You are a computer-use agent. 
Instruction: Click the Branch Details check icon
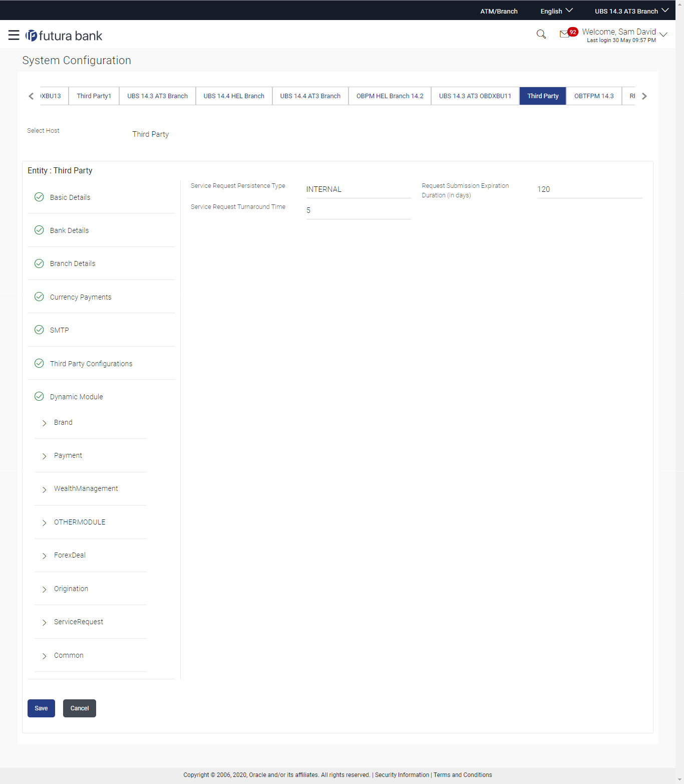point(39,264)
